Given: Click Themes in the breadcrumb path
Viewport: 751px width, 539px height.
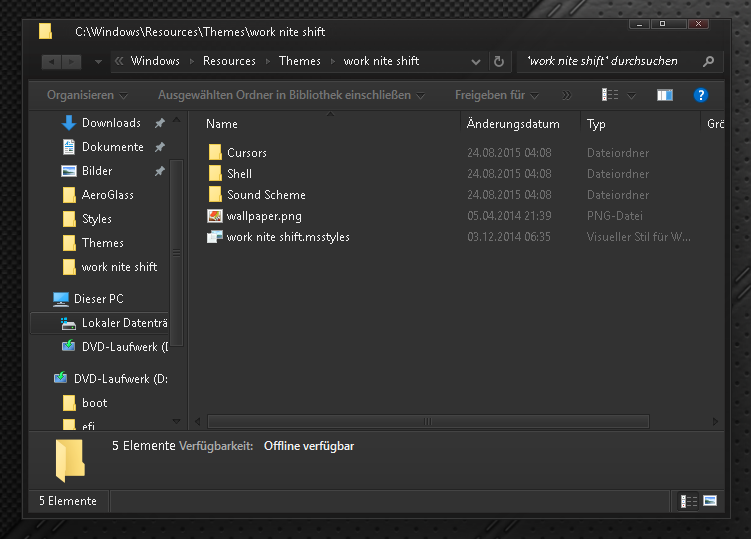Looking at the screenshot, I should pos(299,61).
